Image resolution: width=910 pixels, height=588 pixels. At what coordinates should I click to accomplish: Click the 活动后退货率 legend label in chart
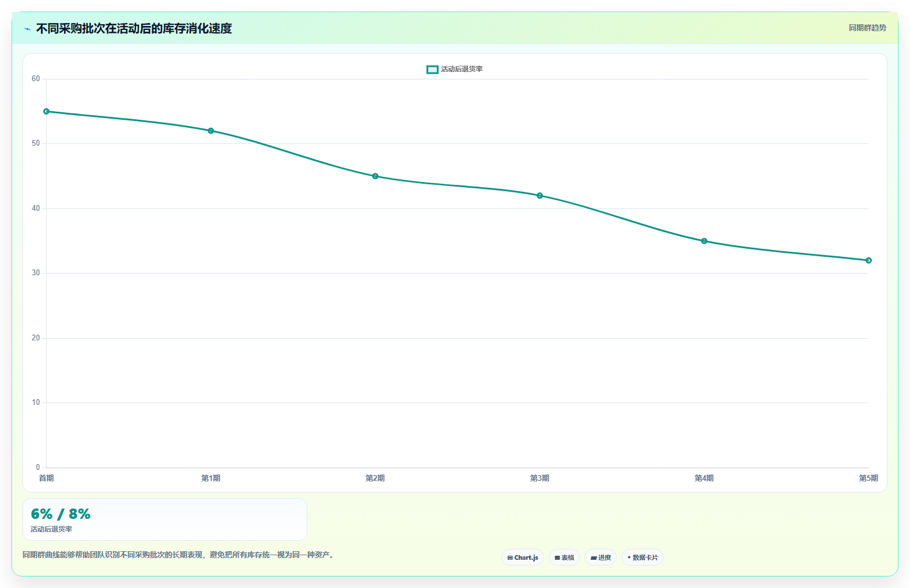point(462,69)
